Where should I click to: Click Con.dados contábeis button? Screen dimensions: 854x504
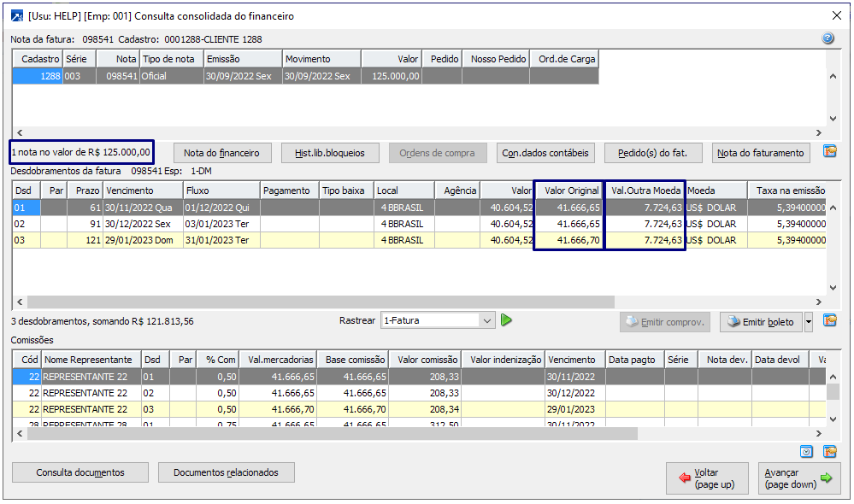click(x=545, y=153)
